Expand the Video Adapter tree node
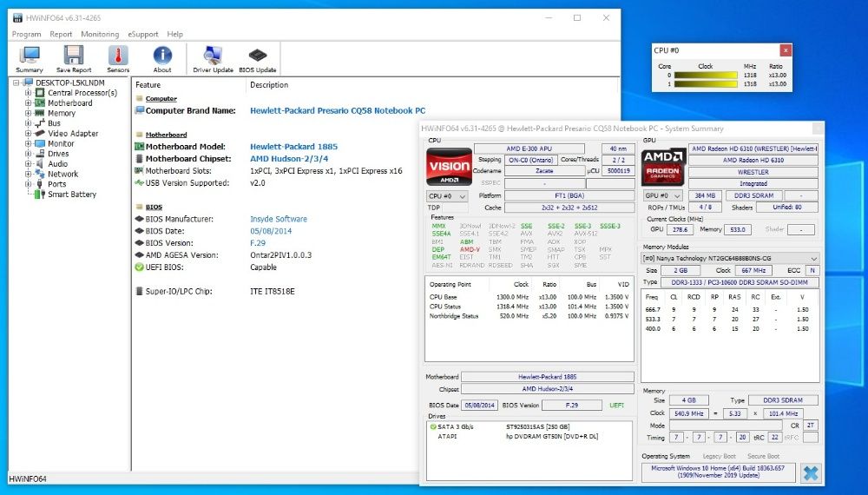 (28, 134)
